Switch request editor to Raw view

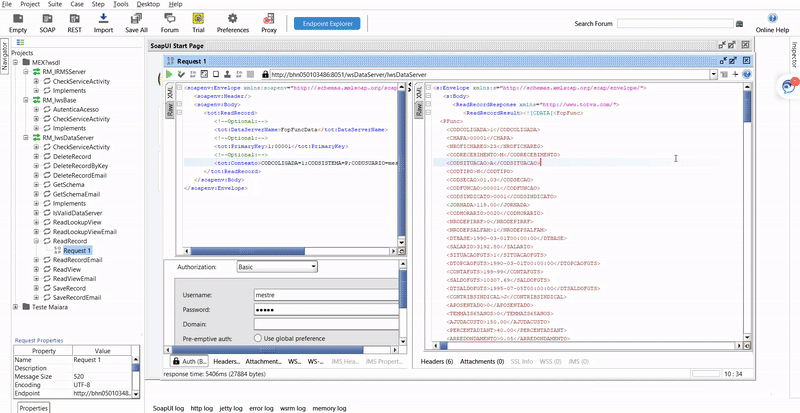pyautogui.click(x=170, y=109)
